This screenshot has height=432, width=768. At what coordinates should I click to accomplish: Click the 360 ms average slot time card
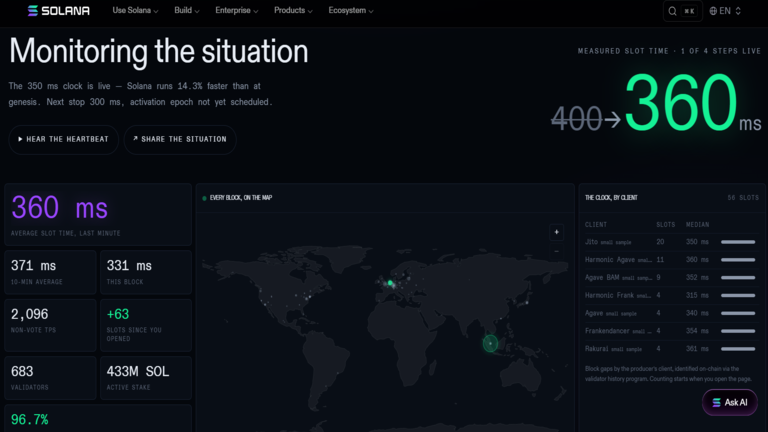coord(98,215)
